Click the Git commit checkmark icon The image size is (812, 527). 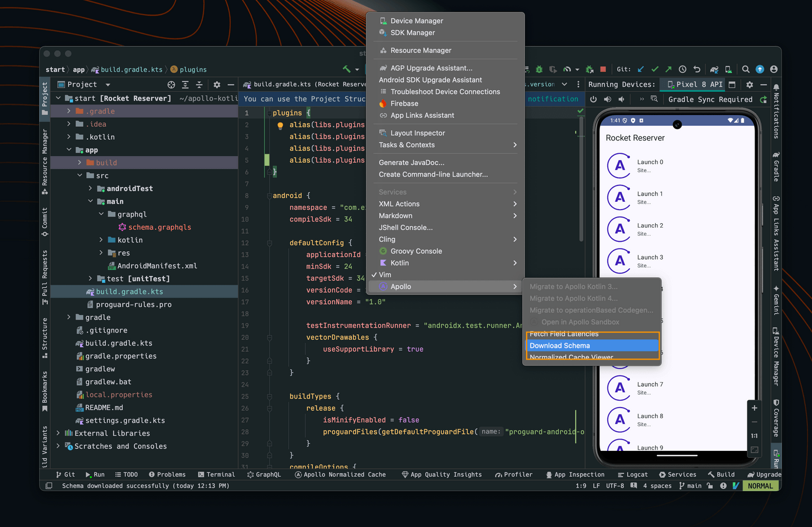point(655,69)
